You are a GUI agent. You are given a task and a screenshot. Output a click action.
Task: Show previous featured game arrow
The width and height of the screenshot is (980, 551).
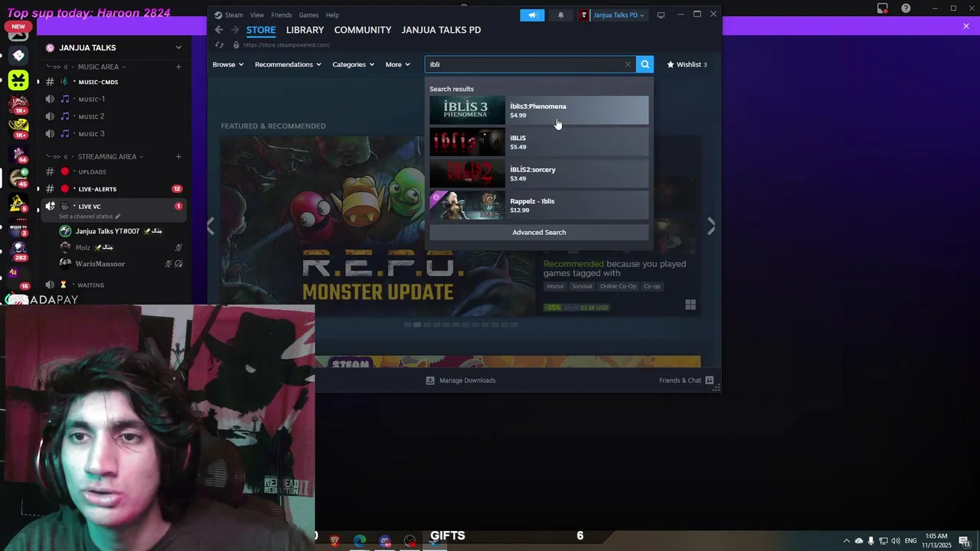[211, 227]
